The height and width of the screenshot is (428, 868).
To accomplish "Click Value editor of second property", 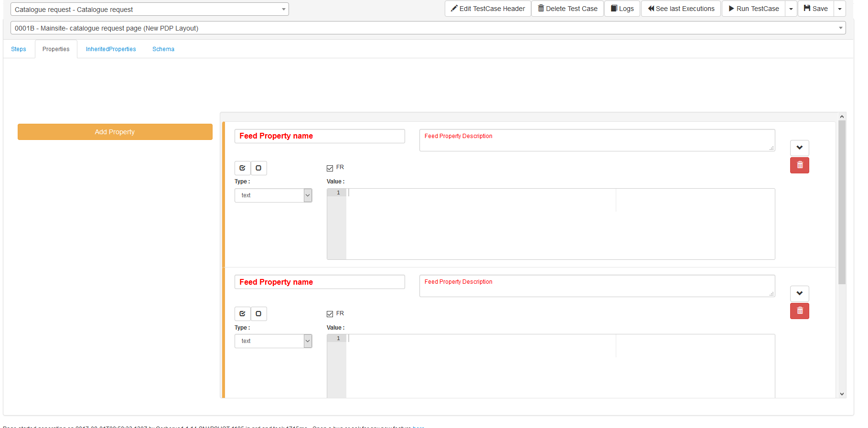I will [x=551, y=366].
